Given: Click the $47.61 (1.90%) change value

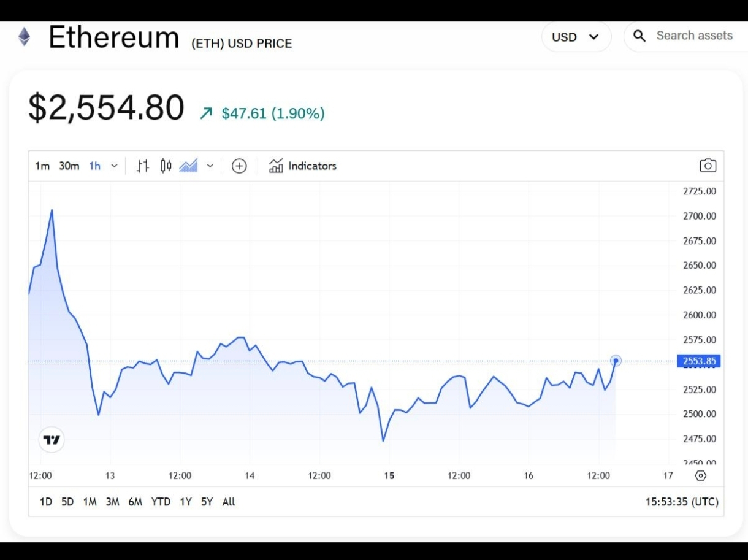Looking at the screenshot, I should pos(273,113).
